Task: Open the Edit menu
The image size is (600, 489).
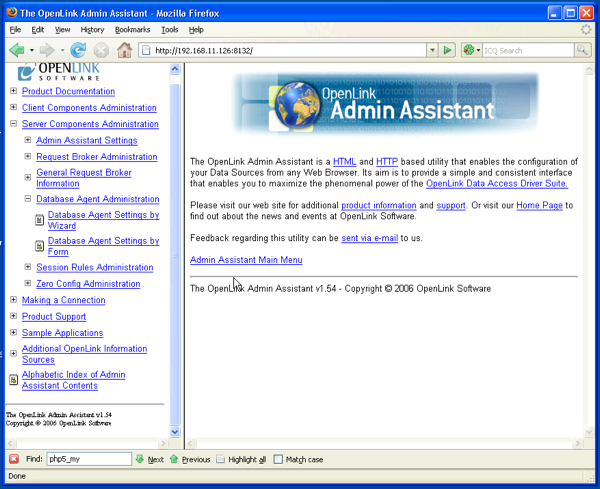Action: point(38,29)
